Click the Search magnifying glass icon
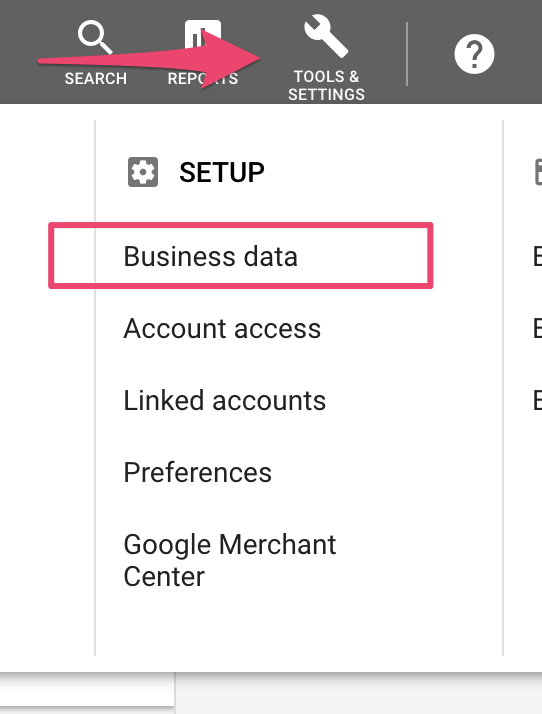Screen dimensions: 542x714 pos(95,38)
